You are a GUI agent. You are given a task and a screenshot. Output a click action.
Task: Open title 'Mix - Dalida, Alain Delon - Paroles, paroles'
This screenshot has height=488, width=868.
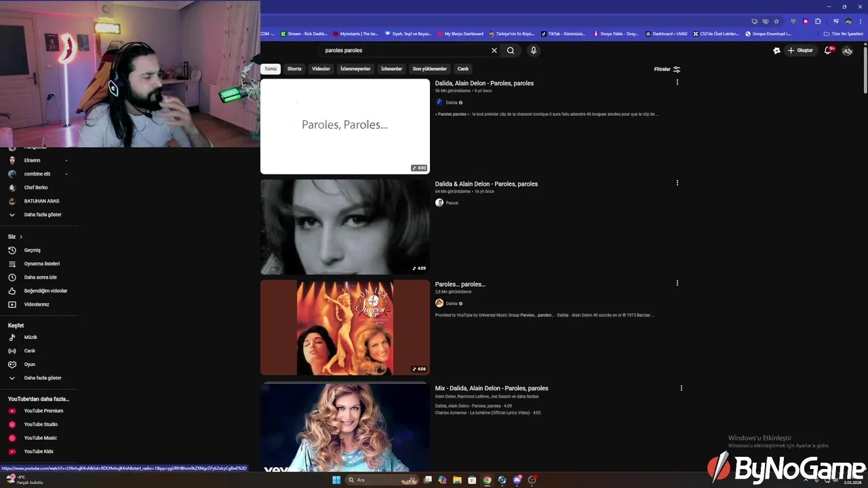[x=492, y=388]
